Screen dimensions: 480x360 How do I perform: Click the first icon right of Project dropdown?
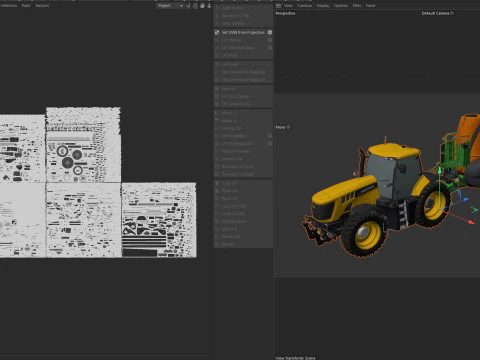(188, 6)
